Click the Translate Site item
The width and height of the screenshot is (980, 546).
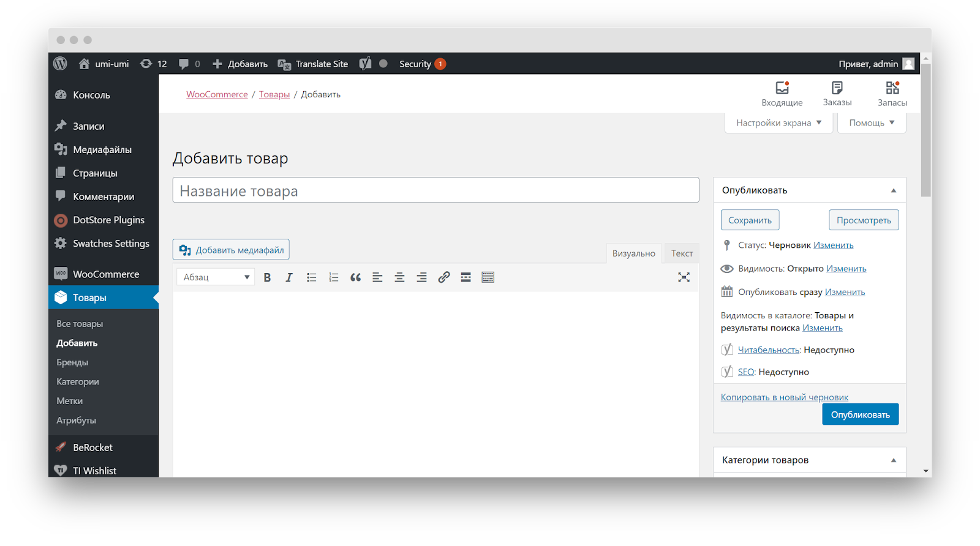pos(313,64)
